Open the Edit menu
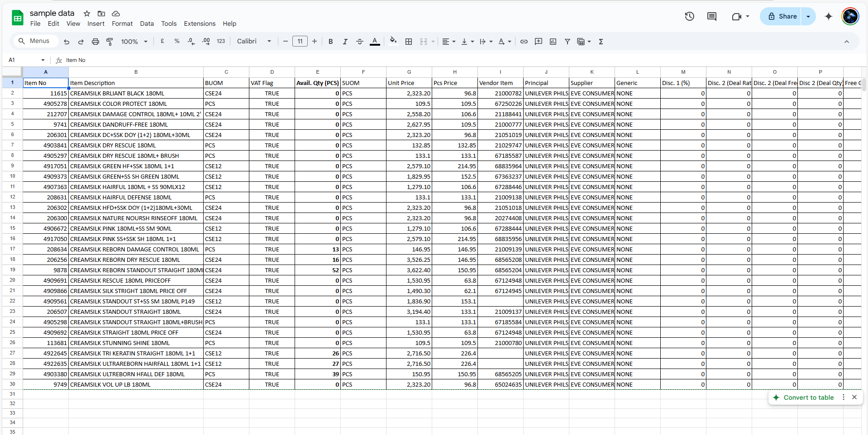Image resolution: width=868 pixels, height=435 pixels. click(x=53, y=24)
